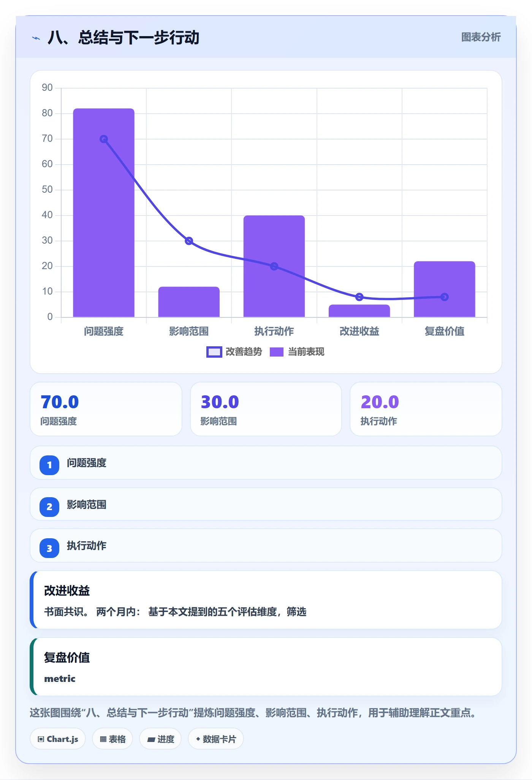Click the trend point above 改进收益

pyautogui.click(x=359, y=297)
